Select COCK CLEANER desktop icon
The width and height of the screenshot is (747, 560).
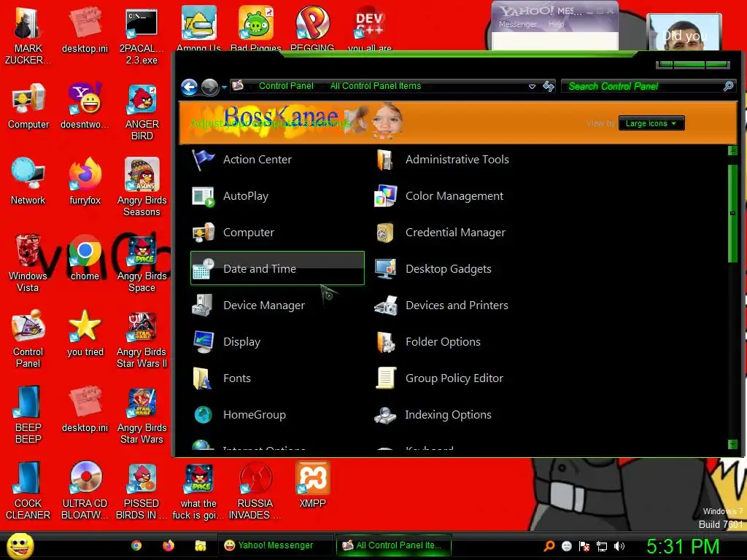coord(28,491)
